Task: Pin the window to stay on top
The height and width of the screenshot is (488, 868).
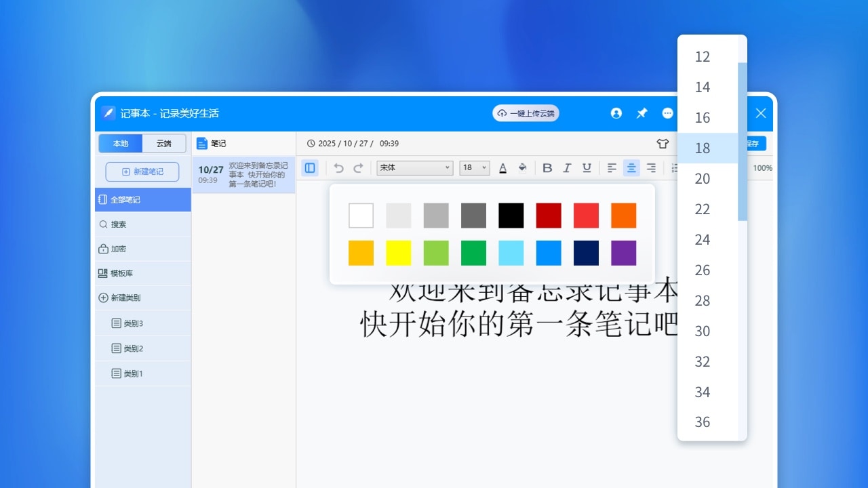Action: pyautogui.click(x=642, y=113)
